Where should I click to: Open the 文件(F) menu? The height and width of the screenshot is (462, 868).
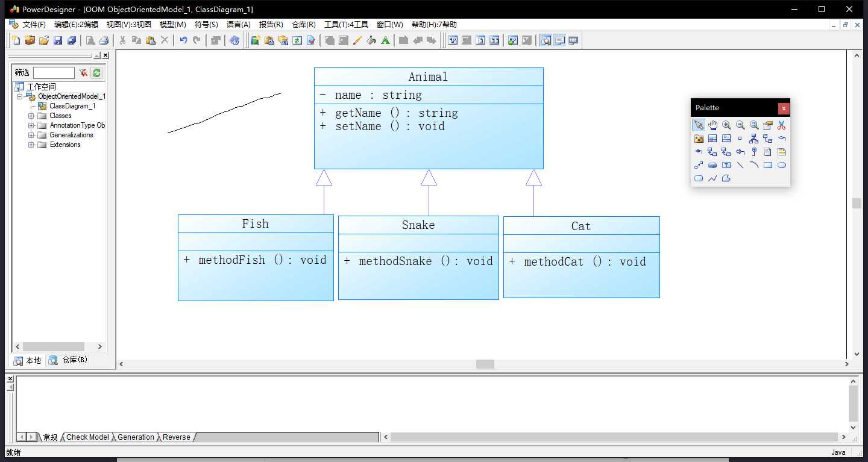coord(34,25)
